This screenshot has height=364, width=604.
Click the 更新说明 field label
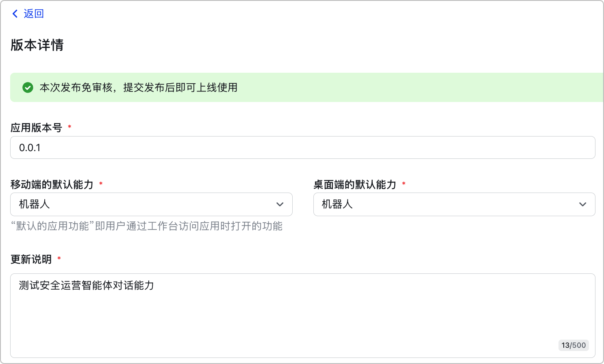click(31, 259)
